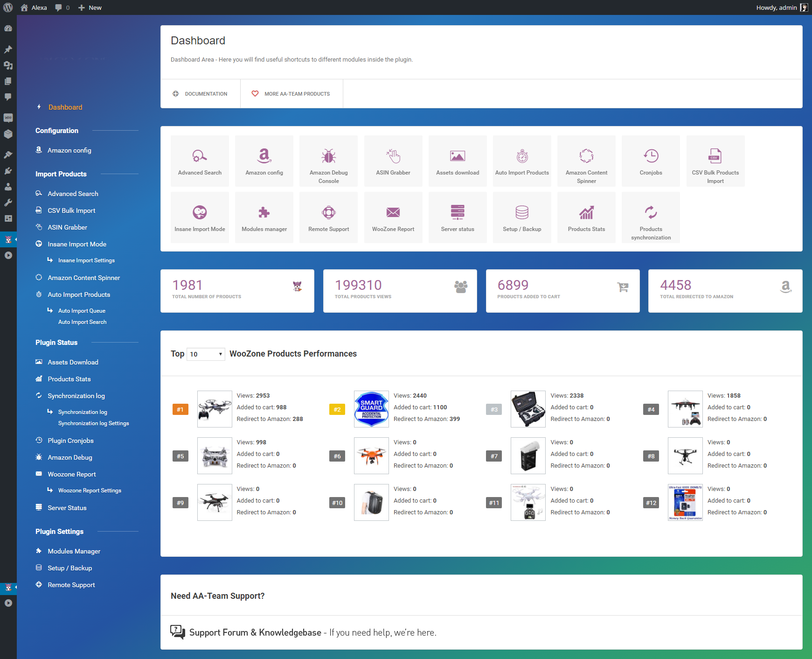Viewport: 812px width, 659px height.
Task: Open Support Forum & Knowledgebase link
Action: [255, 632]
